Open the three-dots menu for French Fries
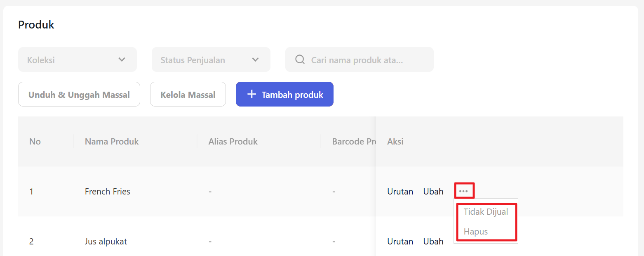This screenshot has width=644, height=256. 464,191
